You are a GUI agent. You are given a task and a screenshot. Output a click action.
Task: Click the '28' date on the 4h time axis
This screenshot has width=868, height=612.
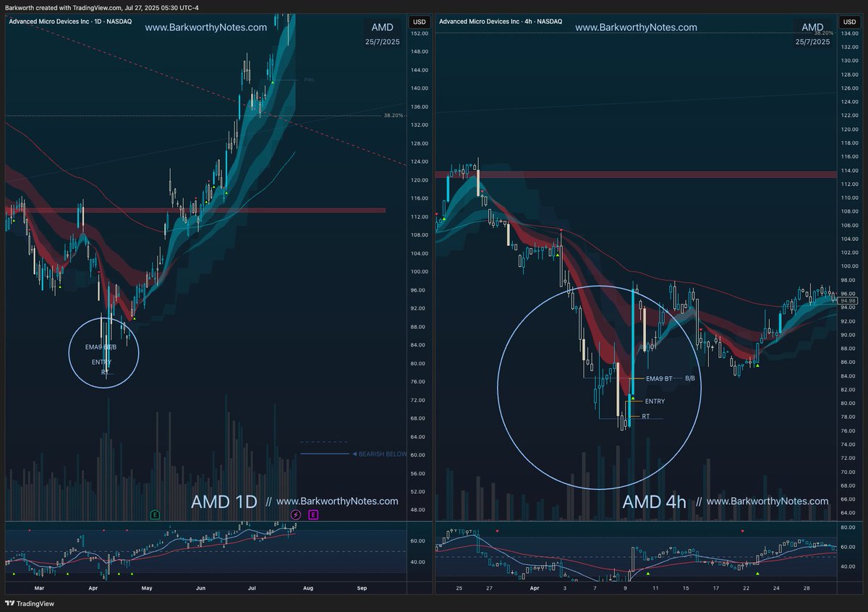[807, 588]
